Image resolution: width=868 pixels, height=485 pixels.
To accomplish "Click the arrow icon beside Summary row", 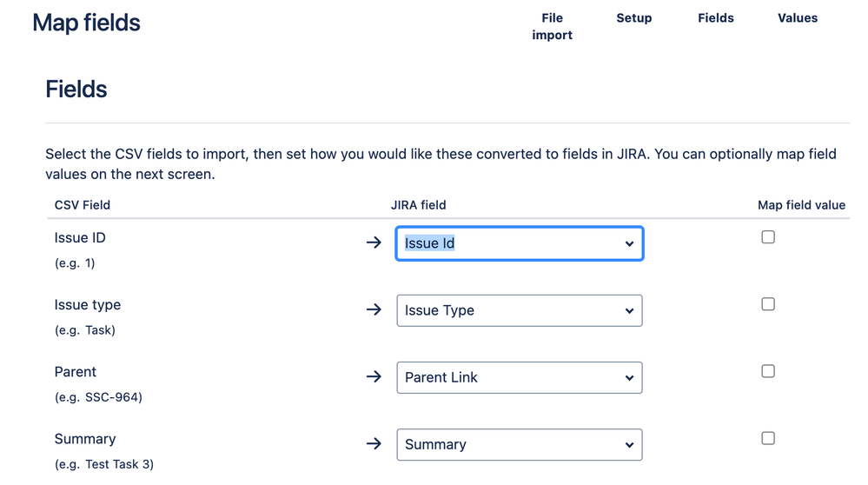I will pyautogui.click(x=374, y=443).
